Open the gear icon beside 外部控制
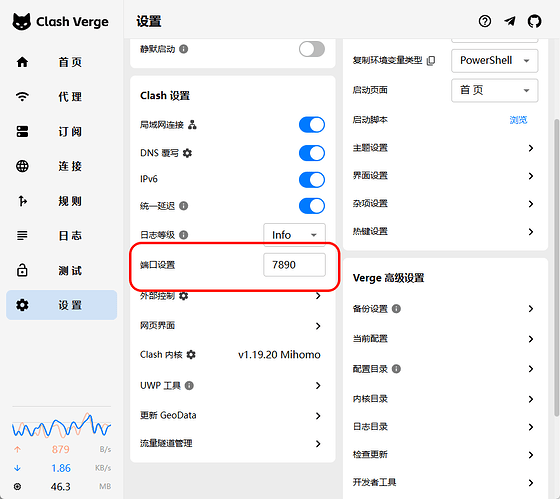Viewport: 560px width, 499px height. (184, 296)
